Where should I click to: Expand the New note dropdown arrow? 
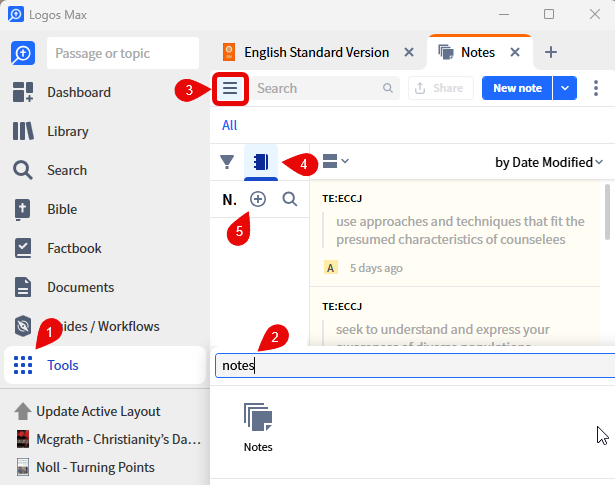(x=565, y=88)
